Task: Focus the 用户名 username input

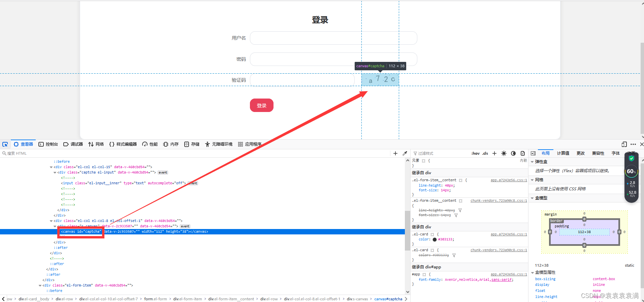Action: coord(333,38)
